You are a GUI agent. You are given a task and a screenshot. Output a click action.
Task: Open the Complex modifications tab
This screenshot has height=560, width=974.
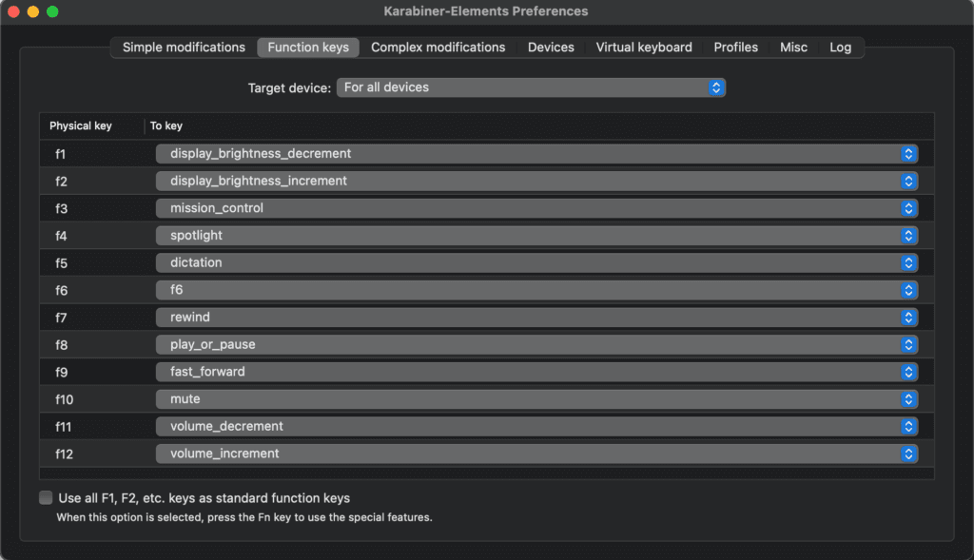438,48
